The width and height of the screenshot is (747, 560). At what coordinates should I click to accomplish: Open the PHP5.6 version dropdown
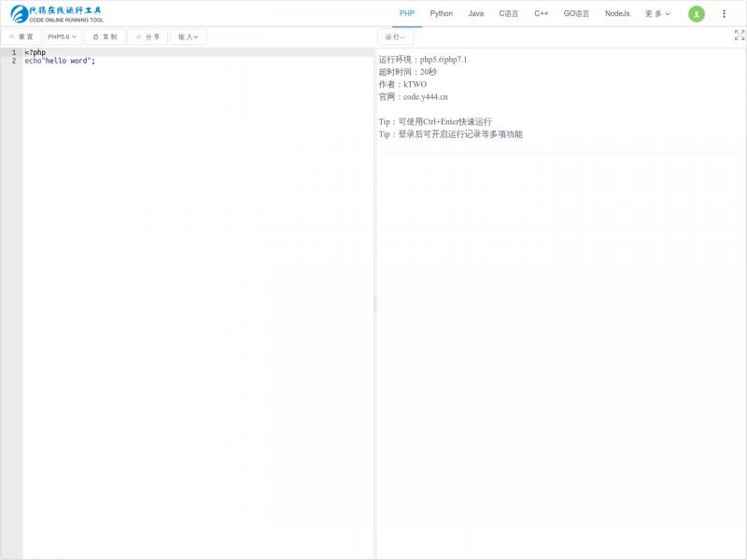tap(63, 36)
